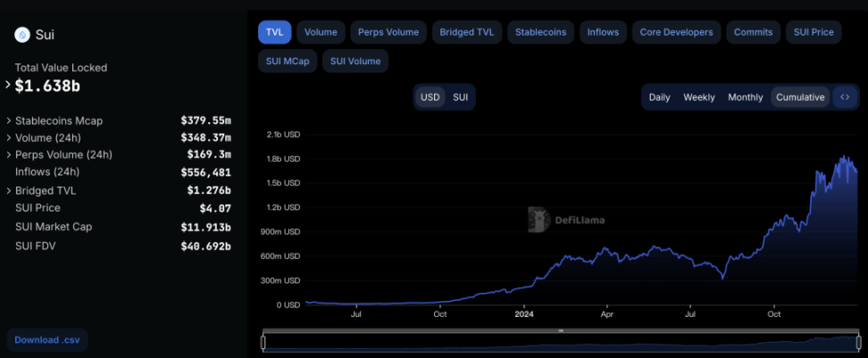Toggle the SUI MCap chart metric
Screen dimensions: 868x358
288,61
